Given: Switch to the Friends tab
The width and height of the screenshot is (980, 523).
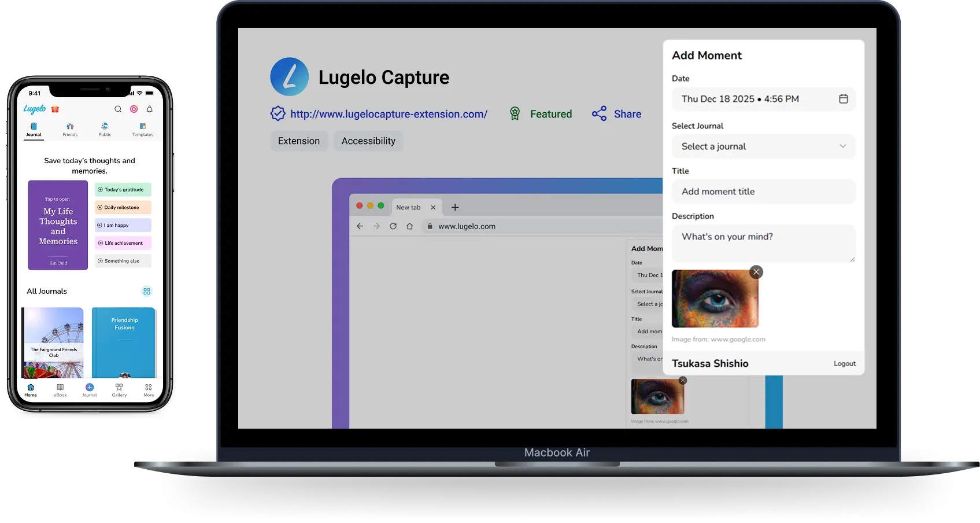Looking at the screenshot, I should (x=70, y=130).
